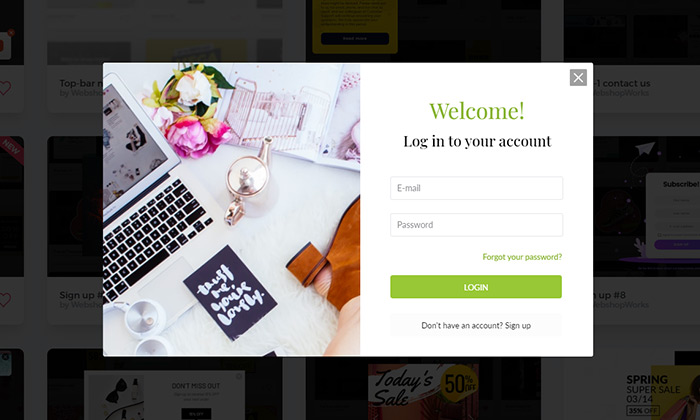The height and width of the screenshot is (420, 700).
Task: Open the DON'T MISS OUT popup thumbnail
Action: point(196,395)
